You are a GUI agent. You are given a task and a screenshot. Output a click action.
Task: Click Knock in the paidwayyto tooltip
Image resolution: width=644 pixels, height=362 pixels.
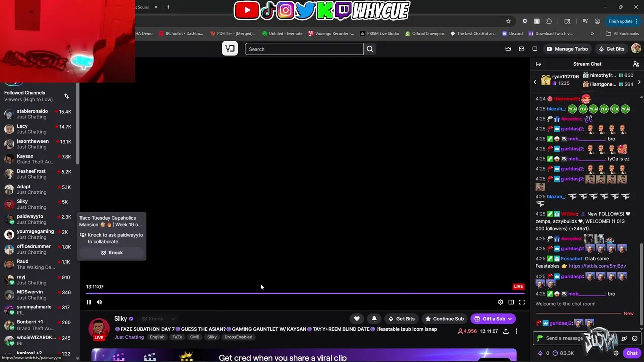[111, 252]
